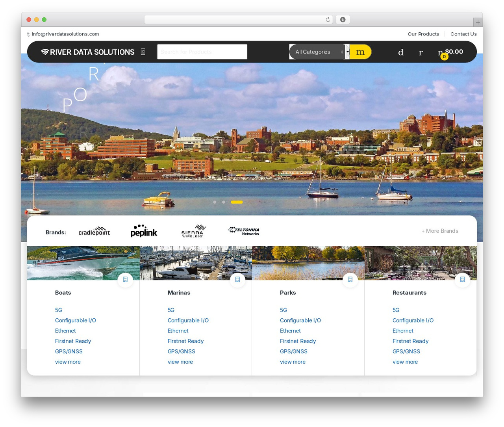504x427 pixels.
Task: Open the Parks thumbnail image
Action: pyautogui.click(x=308, y=263)
